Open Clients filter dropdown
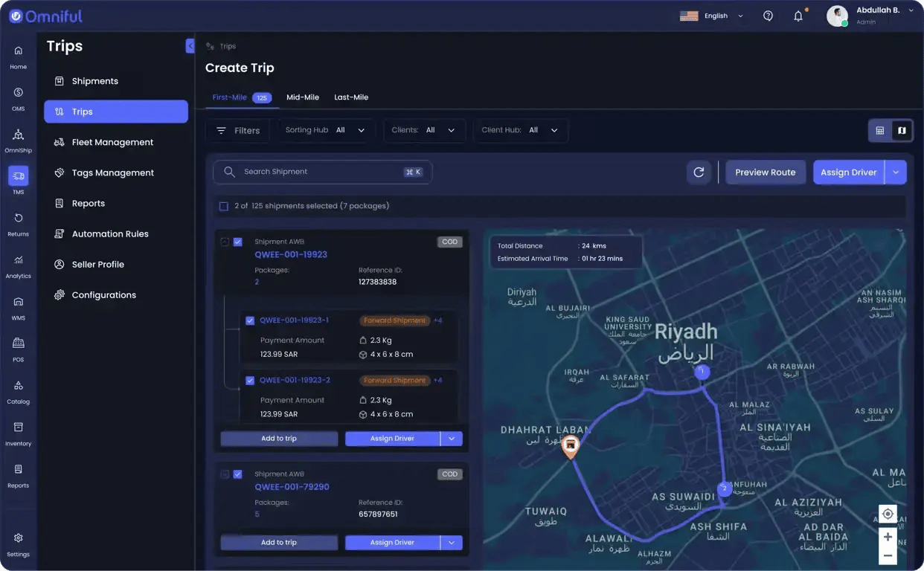The height and width of the screenshot is (571, 924). [426, 130]
